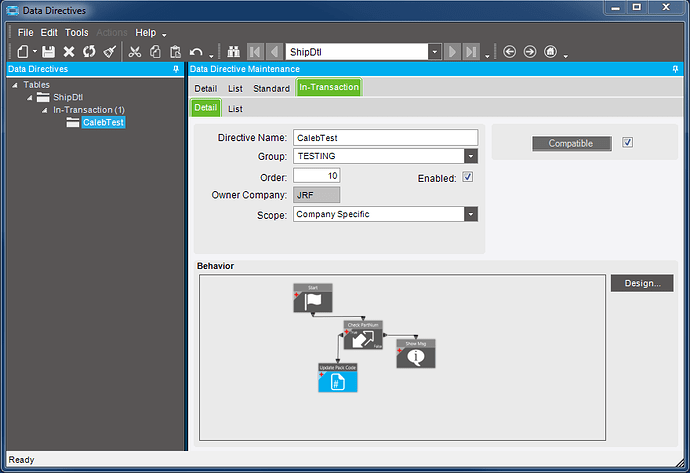Open the Help menu
Image resolution: width=690 pixels, height=473 pixels.
coord(145,33)
